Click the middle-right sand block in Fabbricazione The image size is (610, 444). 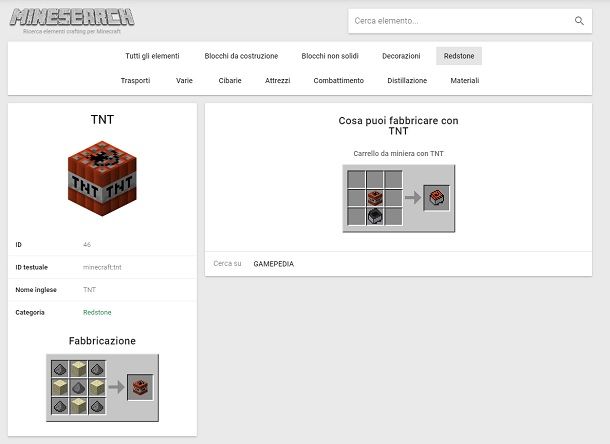click(97, 387)
